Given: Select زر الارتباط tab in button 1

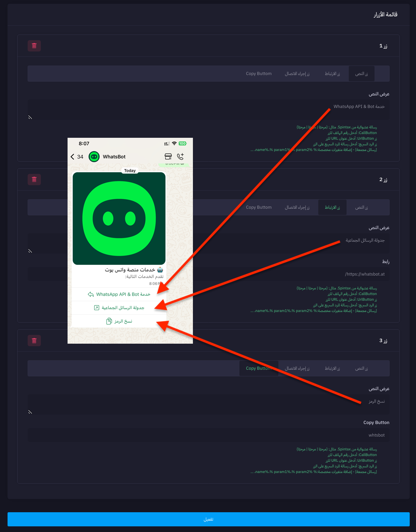Looking at the screenshot, I should [332, 74].
